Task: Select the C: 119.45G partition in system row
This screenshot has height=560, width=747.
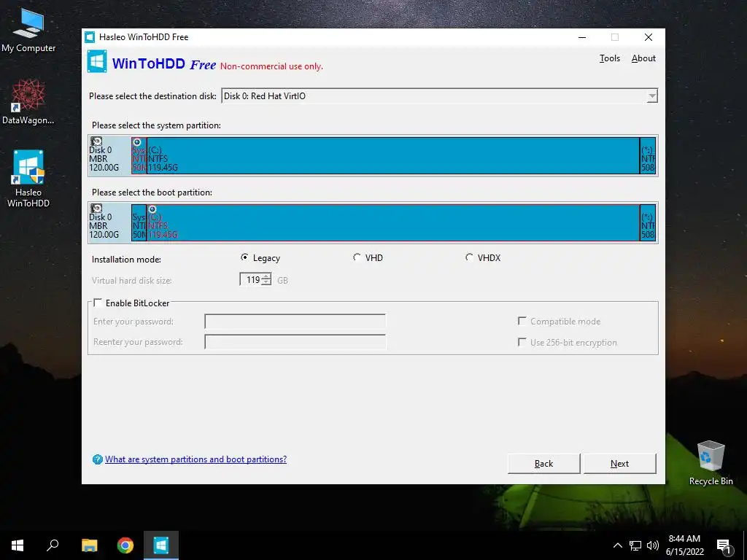Action: tap(393, 156)
